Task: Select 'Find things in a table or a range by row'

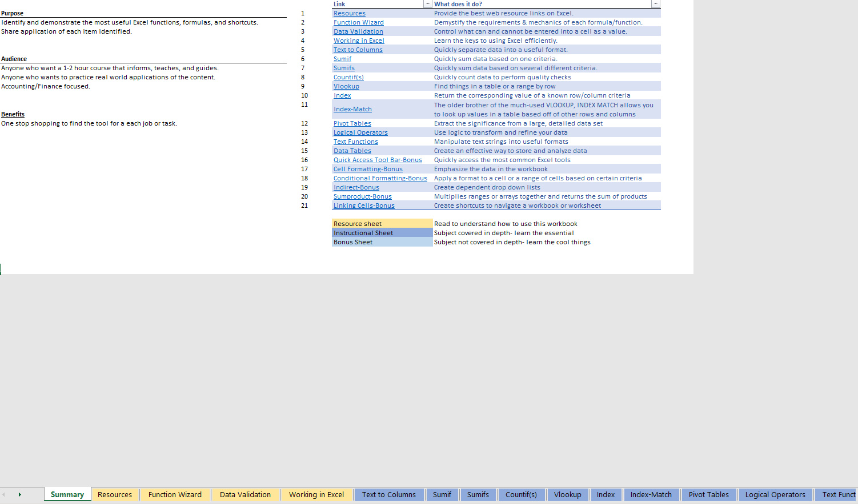Action: tap(495, 86)
